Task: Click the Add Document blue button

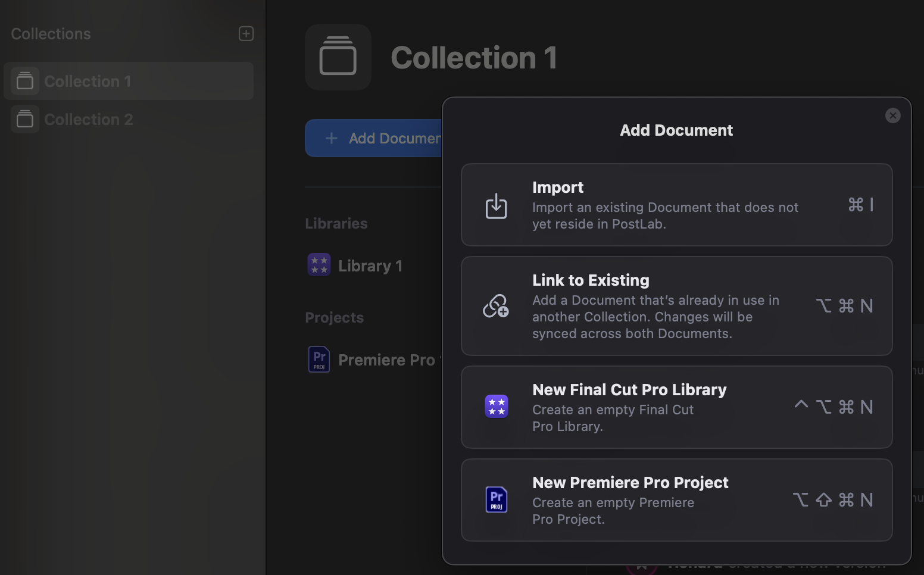Action: coord(373,138)
